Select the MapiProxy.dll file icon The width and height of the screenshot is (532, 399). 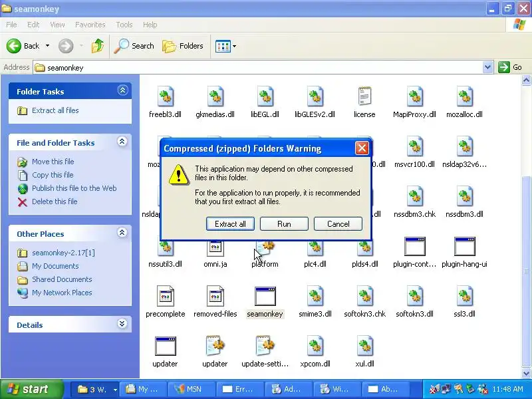click(x=414, y=96)
